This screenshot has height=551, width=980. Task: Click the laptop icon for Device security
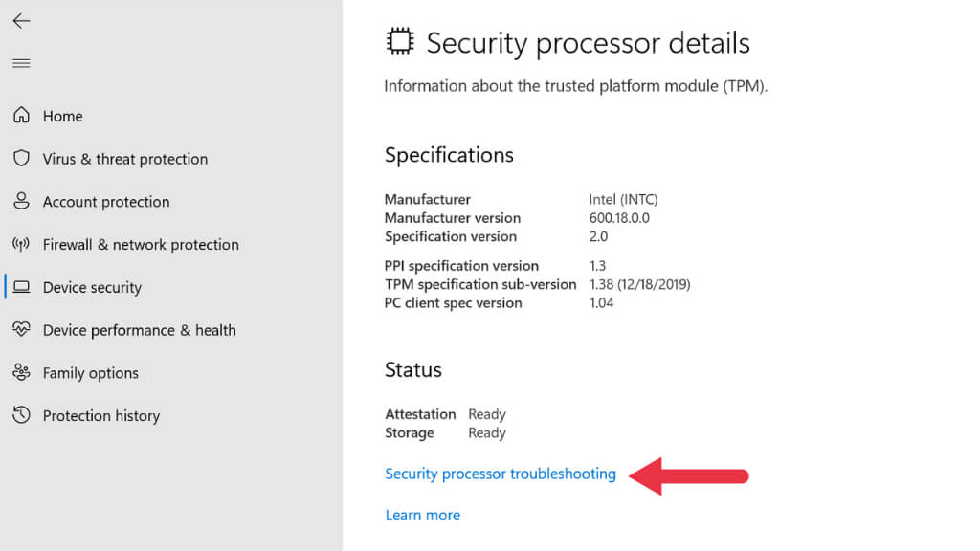tap(21, 287)
